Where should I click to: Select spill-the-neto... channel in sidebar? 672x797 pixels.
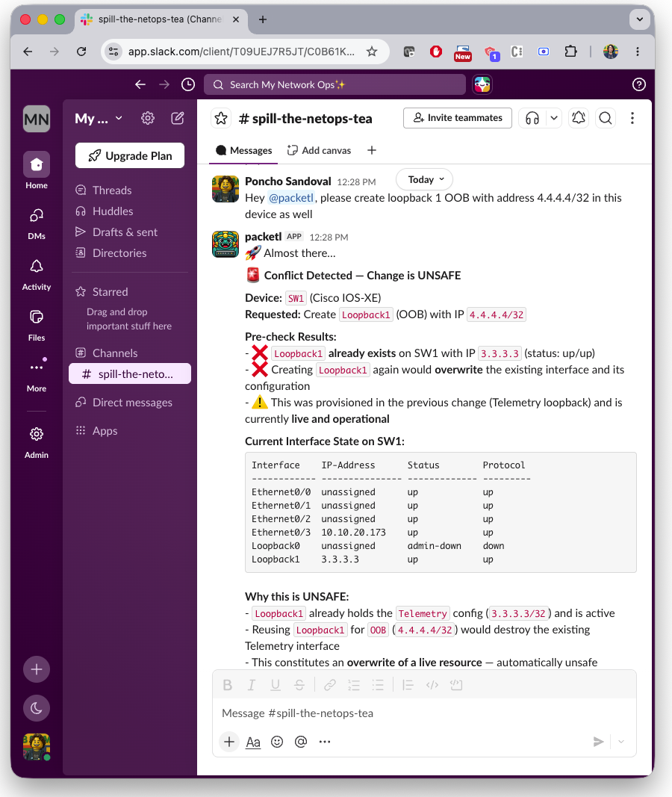click(129, 373)
